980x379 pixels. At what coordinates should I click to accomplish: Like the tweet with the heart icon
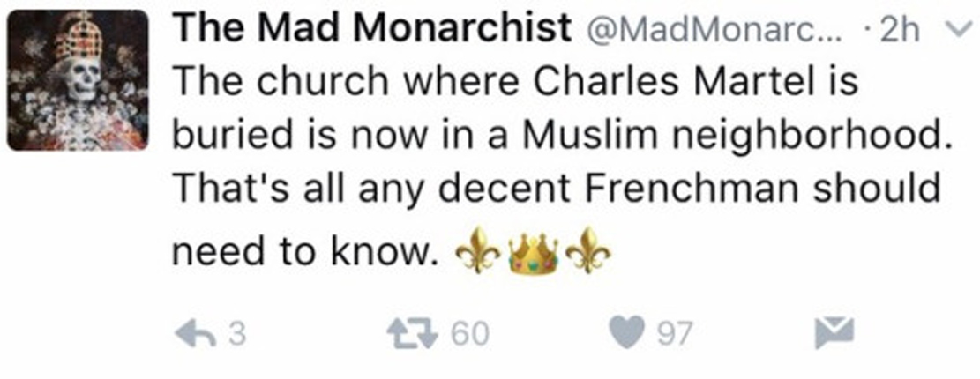tap(627, 333)
